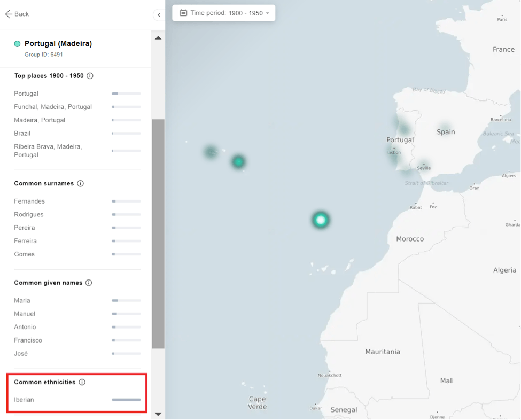The height and width of the screenshot is (420, 521).
Task: Select Brazil in top places
Action: 22,133
